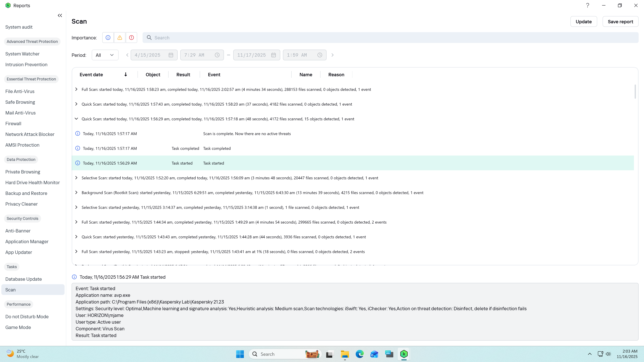Sort by the Result column header
The image size is (644, 362).
click(x=183, y=74)
